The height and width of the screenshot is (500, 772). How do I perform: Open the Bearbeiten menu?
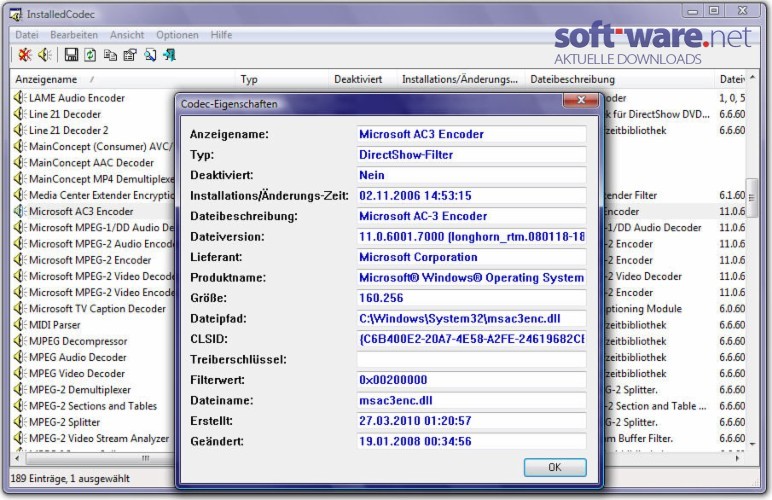74,35
